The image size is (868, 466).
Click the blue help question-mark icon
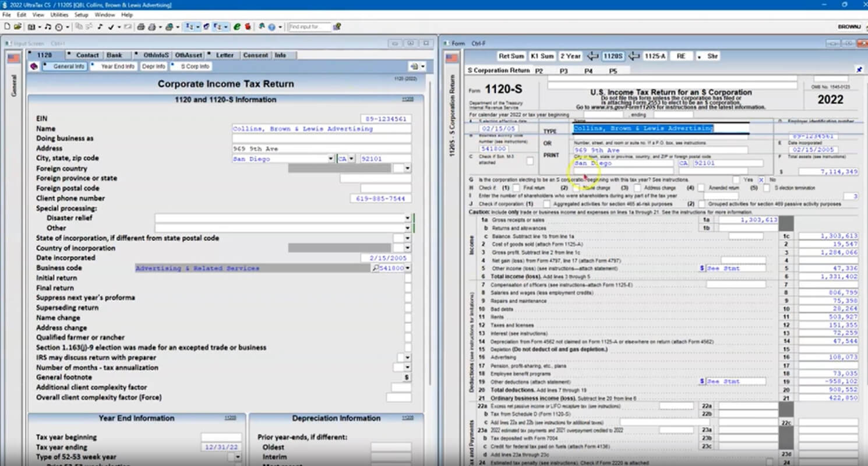(x=271, y=27)
